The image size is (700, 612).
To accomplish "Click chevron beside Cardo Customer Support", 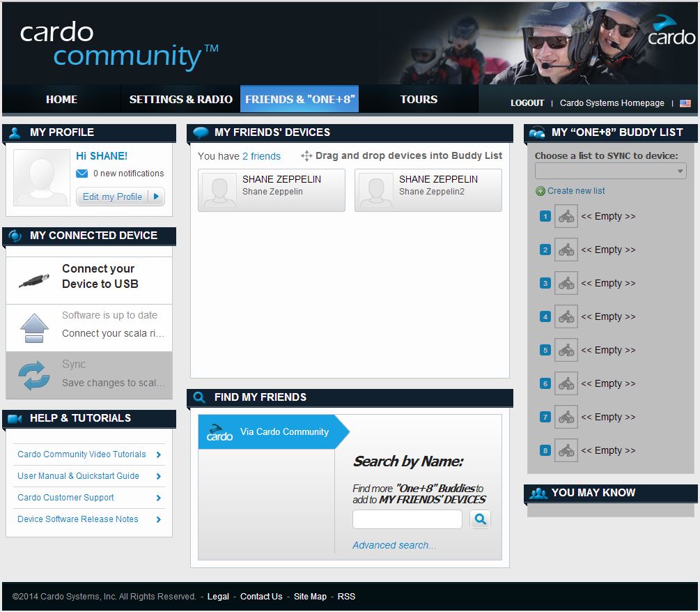I will (x=159, y=498).
